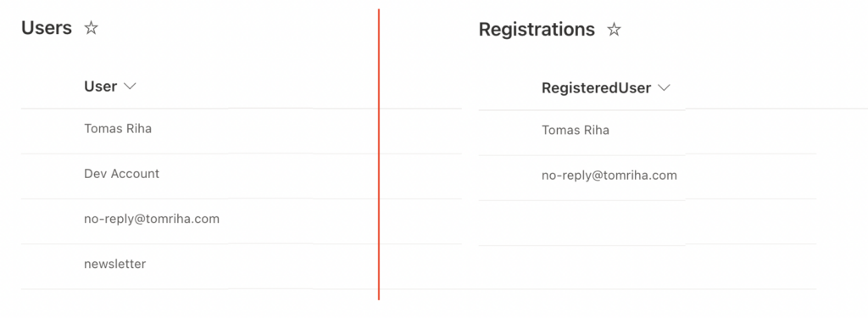Click the RegisteredUser column header label
The width and height of the screenshot is (868, 318).
point(596,88)
